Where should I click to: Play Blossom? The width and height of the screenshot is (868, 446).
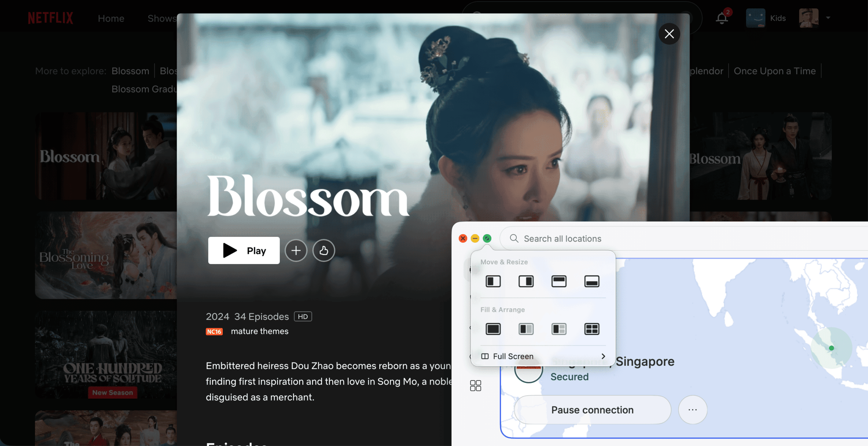pos(244,250)
